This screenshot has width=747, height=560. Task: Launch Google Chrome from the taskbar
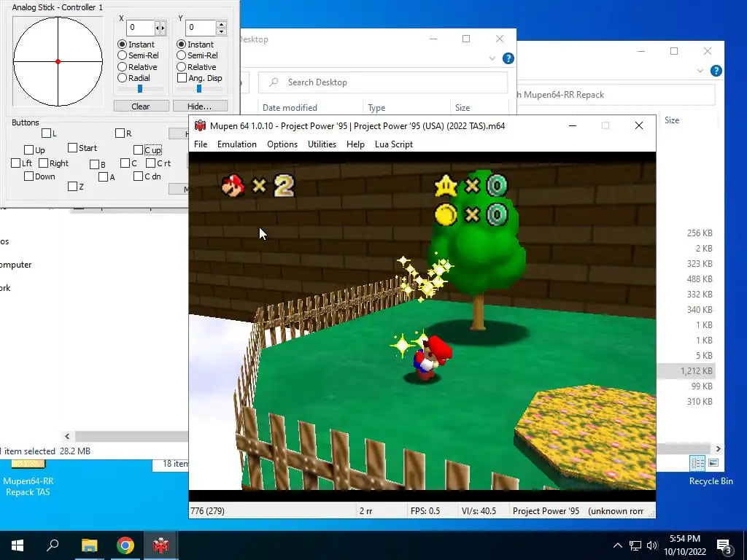pyautogui.click(x=125, y=545)
